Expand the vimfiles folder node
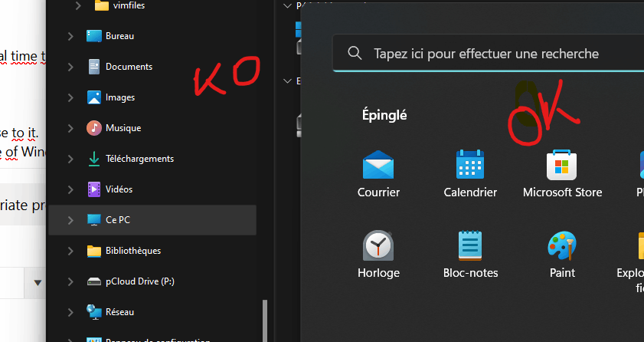 (x=78, y=5)
